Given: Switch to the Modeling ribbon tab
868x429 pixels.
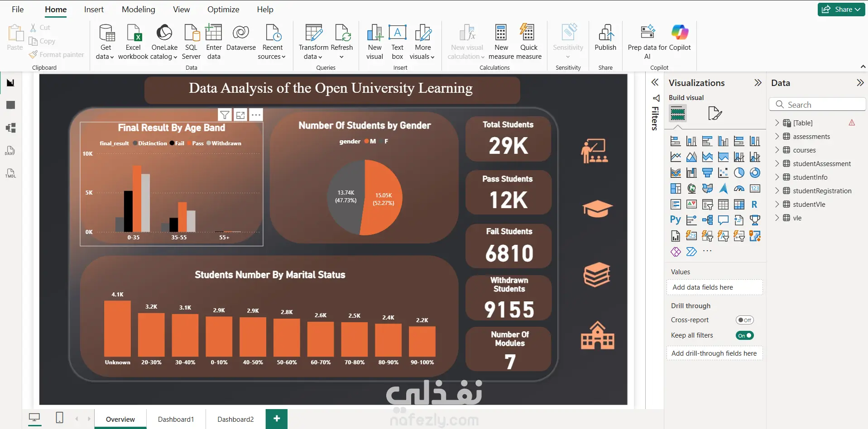Looking at the screenshot, I should 139,10.
